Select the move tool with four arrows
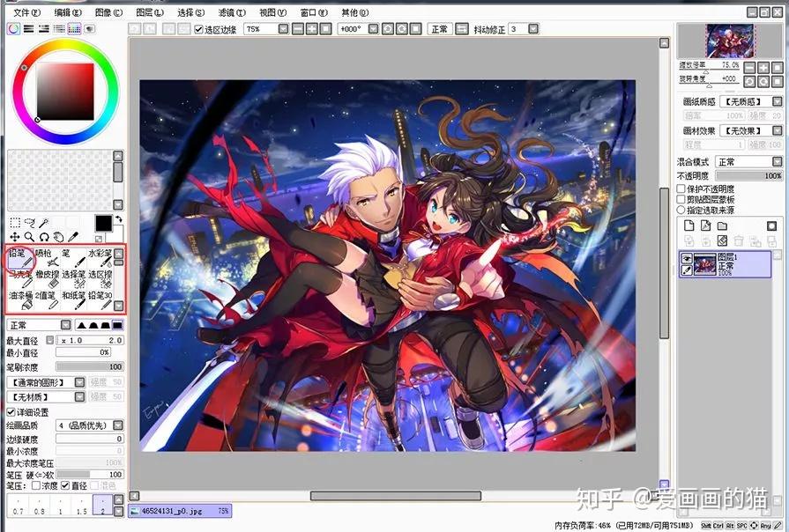The image size is (789, 532). [15, 237]
